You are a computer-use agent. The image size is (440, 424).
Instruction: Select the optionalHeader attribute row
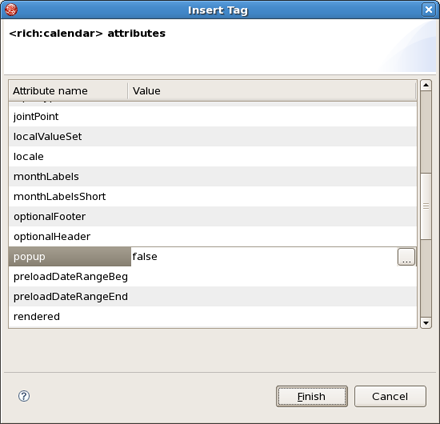pyautogui.click(x=213, y=236)
